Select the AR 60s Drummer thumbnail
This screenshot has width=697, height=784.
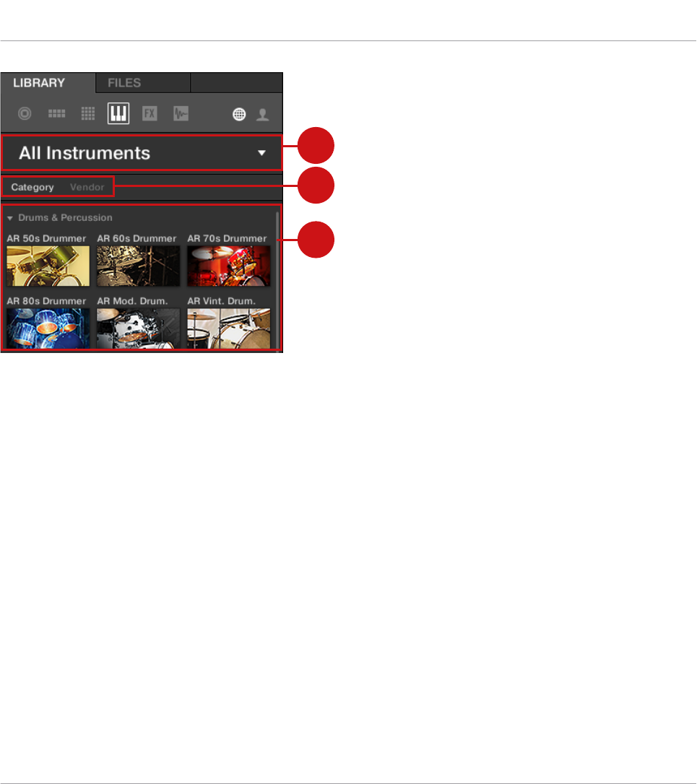coord(138,266)
